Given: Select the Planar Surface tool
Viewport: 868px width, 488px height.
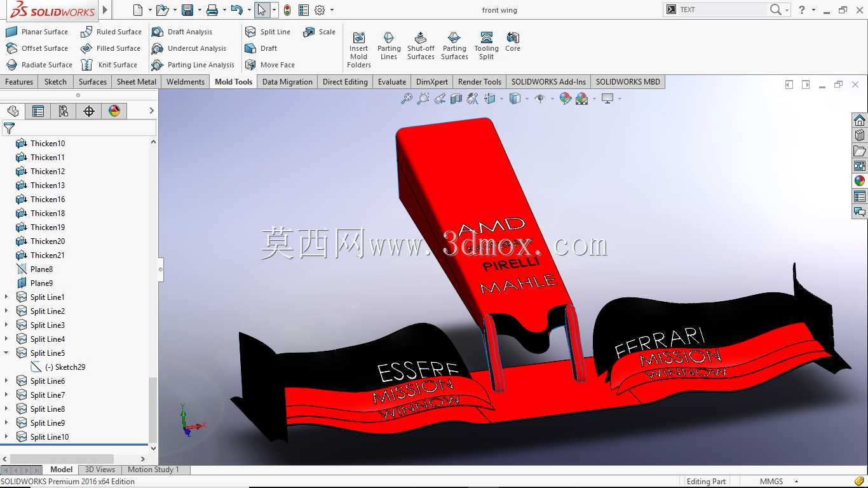Looking at the screenshot, I should [x=37, y=32].
